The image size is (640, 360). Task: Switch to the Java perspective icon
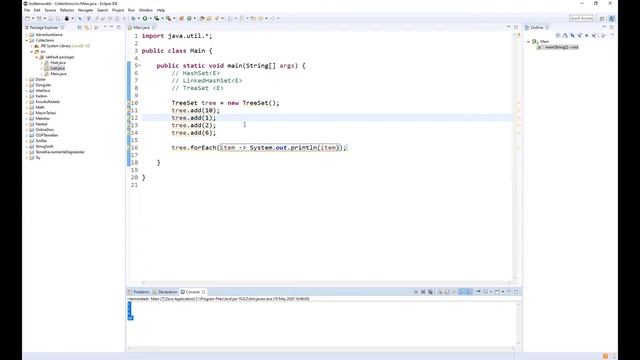tap(611, 19)
